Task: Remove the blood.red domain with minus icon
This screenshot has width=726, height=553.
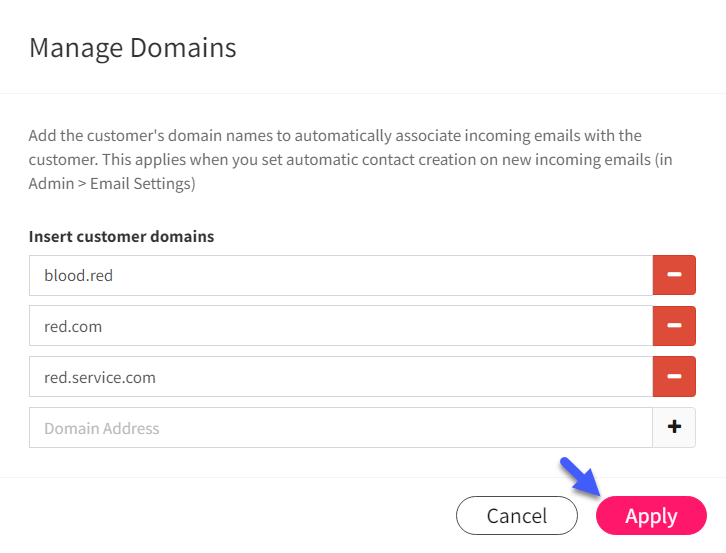Action: pos(674,275)
